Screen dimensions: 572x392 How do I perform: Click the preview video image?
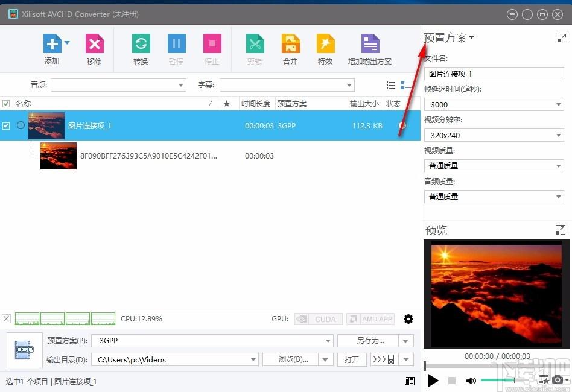497,294
